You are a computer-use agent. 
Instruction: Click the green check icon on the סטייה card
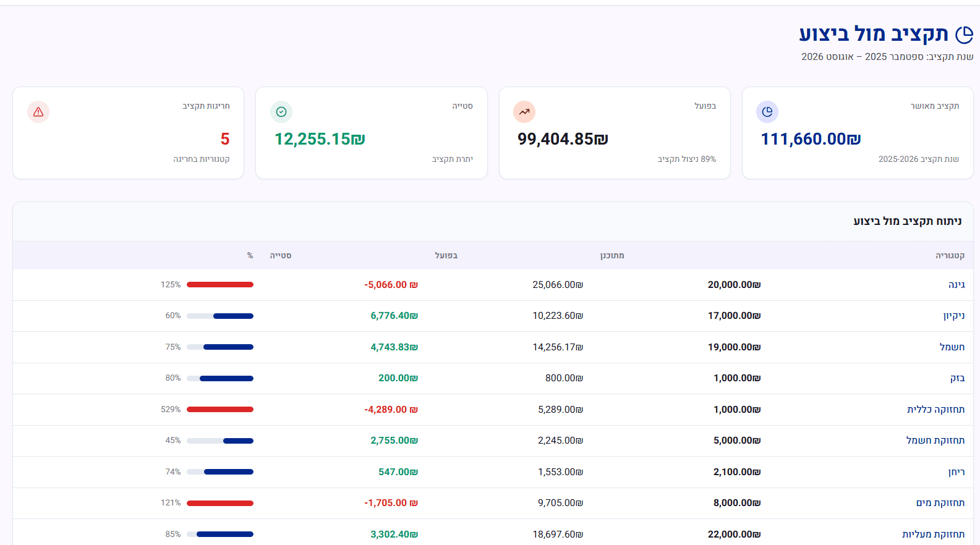coord(281,112)
